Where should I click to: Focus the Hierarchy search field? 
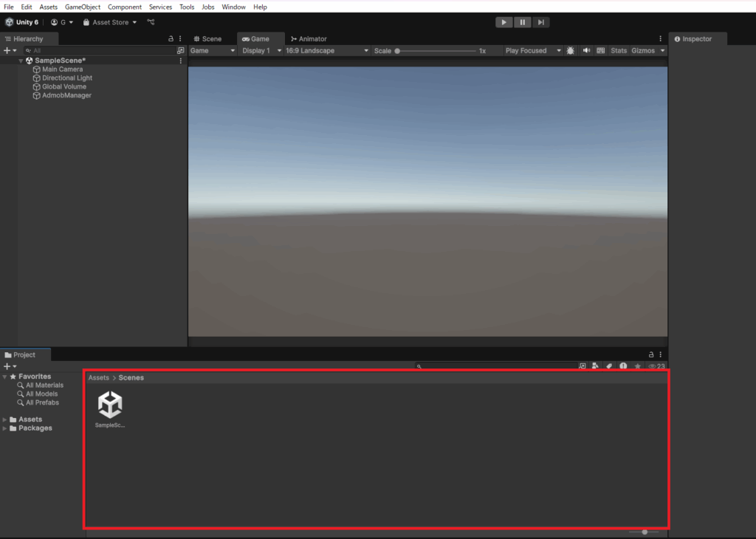(x=100, y=50)
